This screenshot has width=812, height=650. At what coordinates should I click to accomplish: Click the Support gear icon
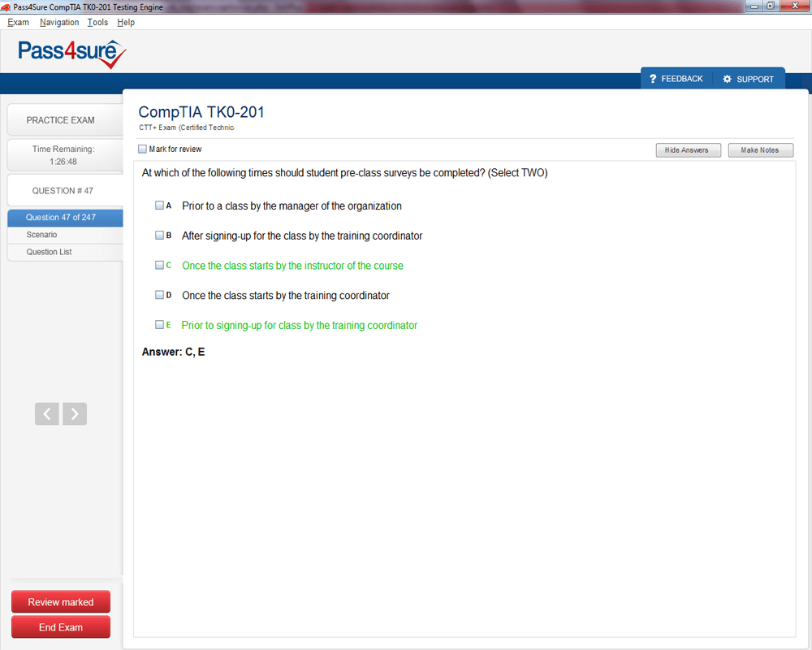(x=727, y=79)
